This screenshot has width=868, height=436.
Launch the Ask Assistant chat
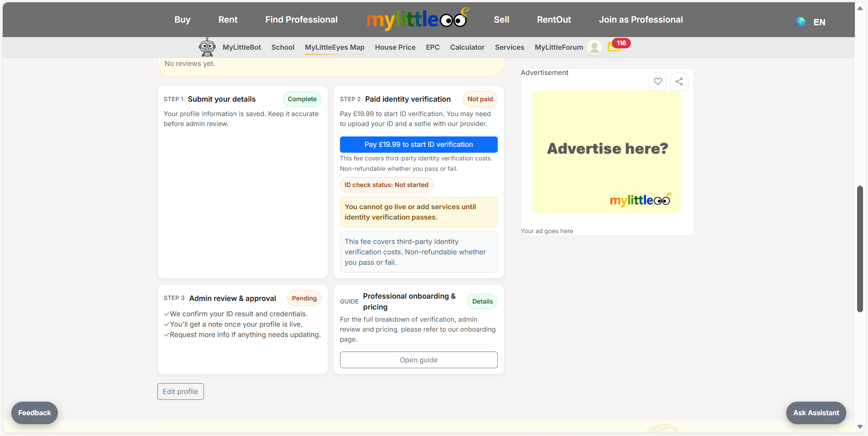816,413
